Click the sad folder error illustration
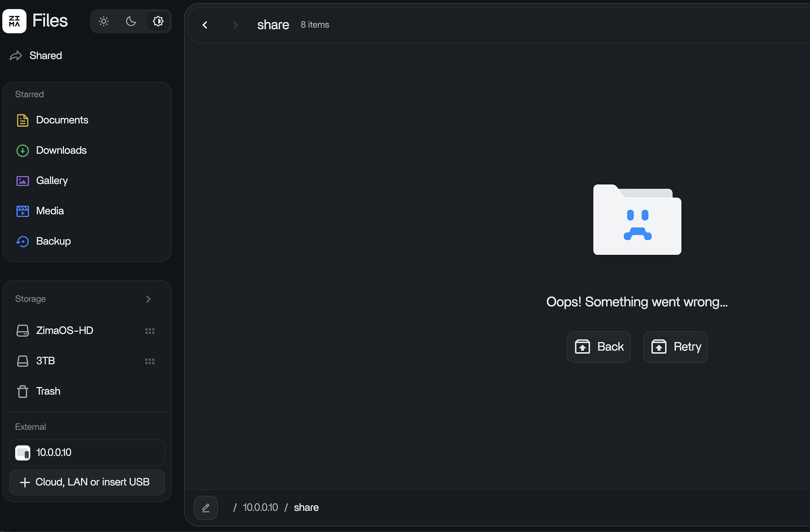This screenshot has width=810, height=532. click(x=637, y=220)
